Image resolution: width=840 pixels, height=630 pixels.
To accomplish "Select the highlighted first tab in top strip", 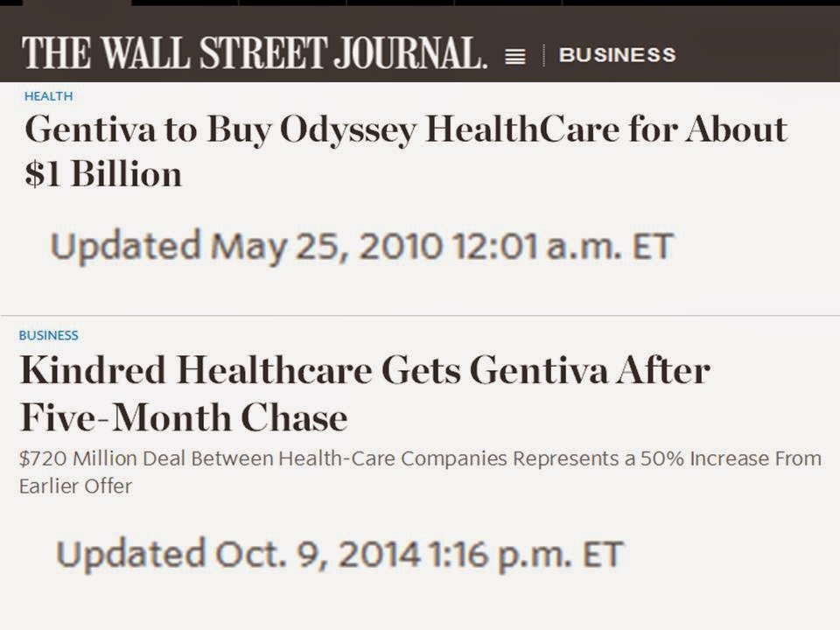I will click(77, 3).
